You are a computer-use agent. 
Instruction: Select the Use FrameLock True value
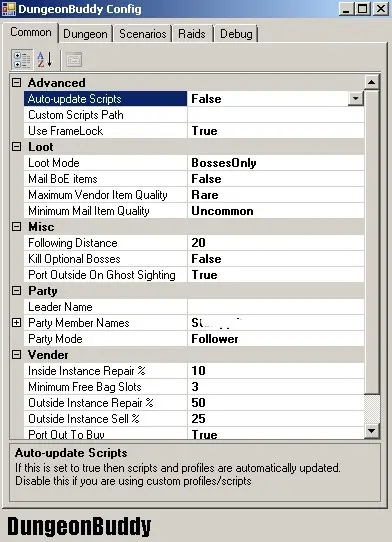point(276,131)
